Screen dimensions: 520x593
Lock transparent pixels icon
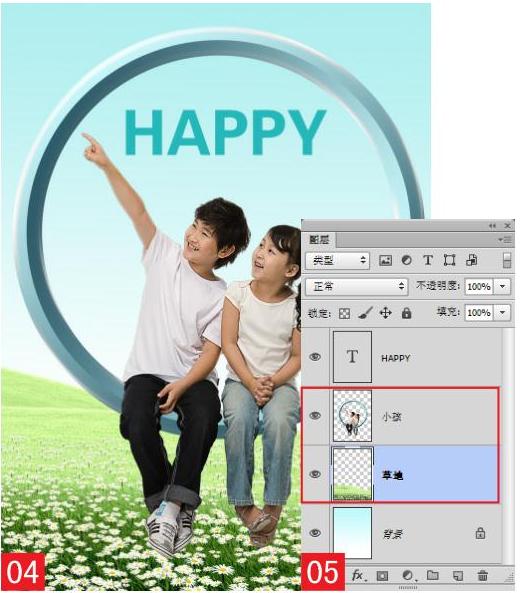coord(344,314)
